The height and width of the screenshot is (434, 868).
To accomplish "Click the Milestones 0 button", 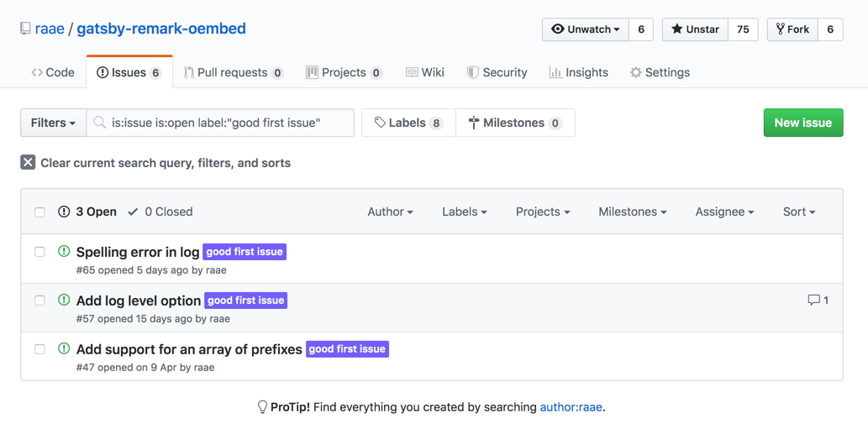I will point(515,123).
